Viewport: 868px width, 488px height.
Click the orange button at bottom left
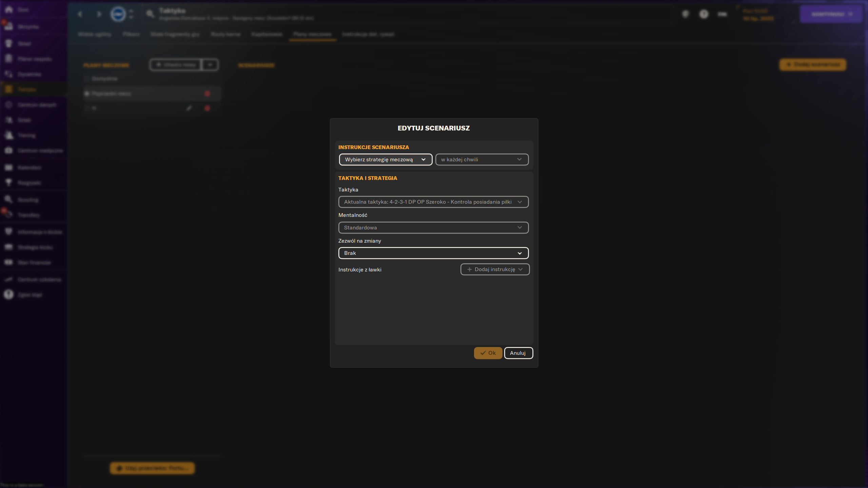click(x=152, y=468)
